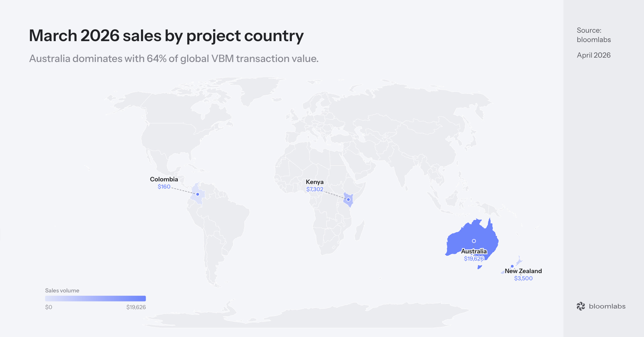Click the $19,626 legend maximum label
This screenshot has height=337, width=644.
(x=136, y=307)
